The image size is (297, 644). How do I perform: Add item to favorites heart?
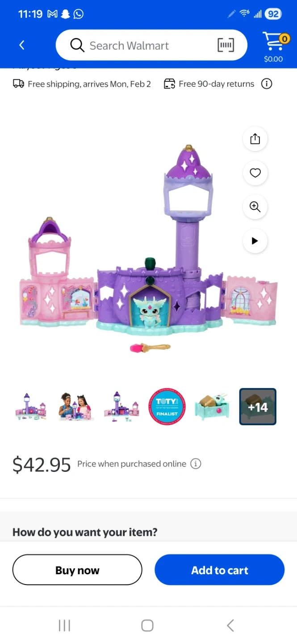coord(255,173)
